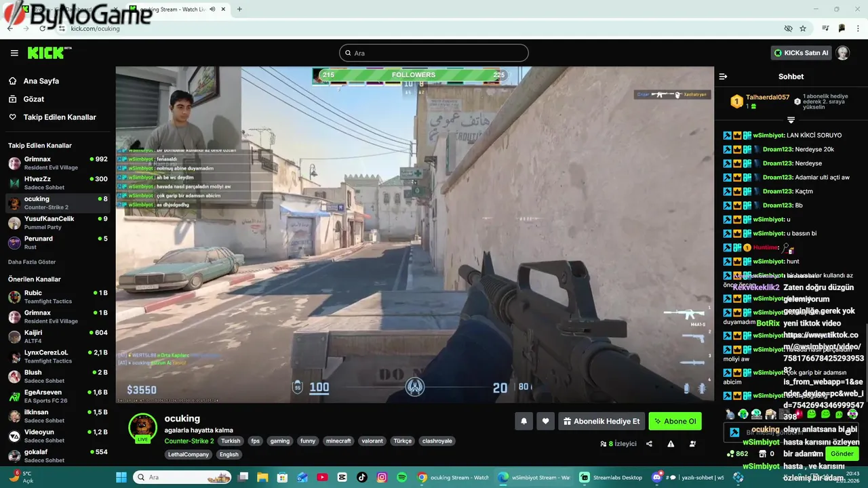Click the stream video player

(x=414, y=235)
